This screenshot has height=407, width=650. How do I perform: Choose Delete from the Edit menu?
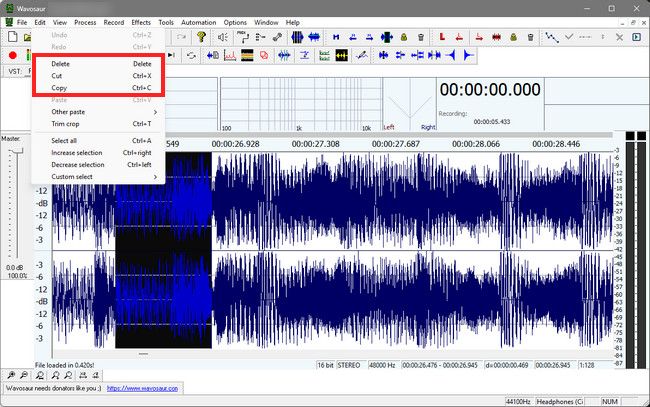point(99,64)
